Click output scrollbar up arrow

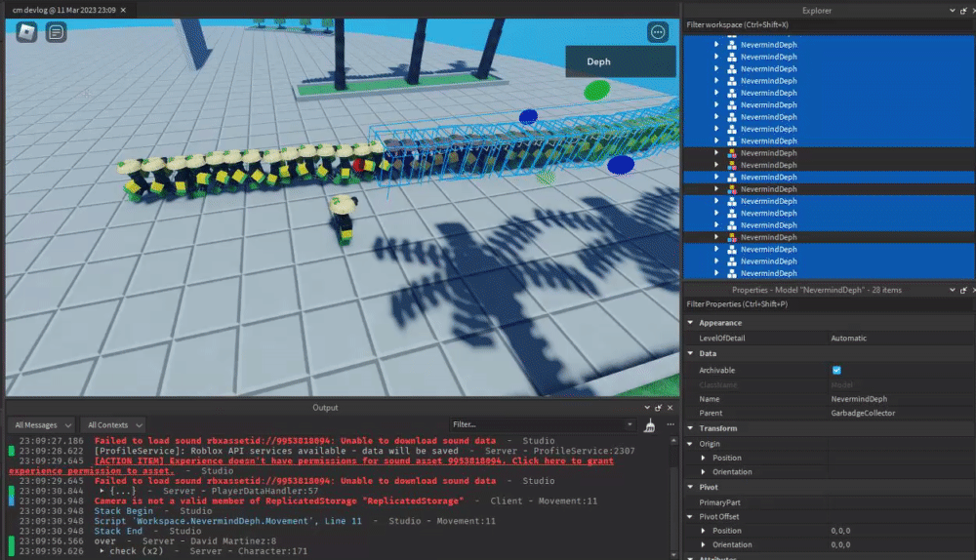(x=674, y=441)
